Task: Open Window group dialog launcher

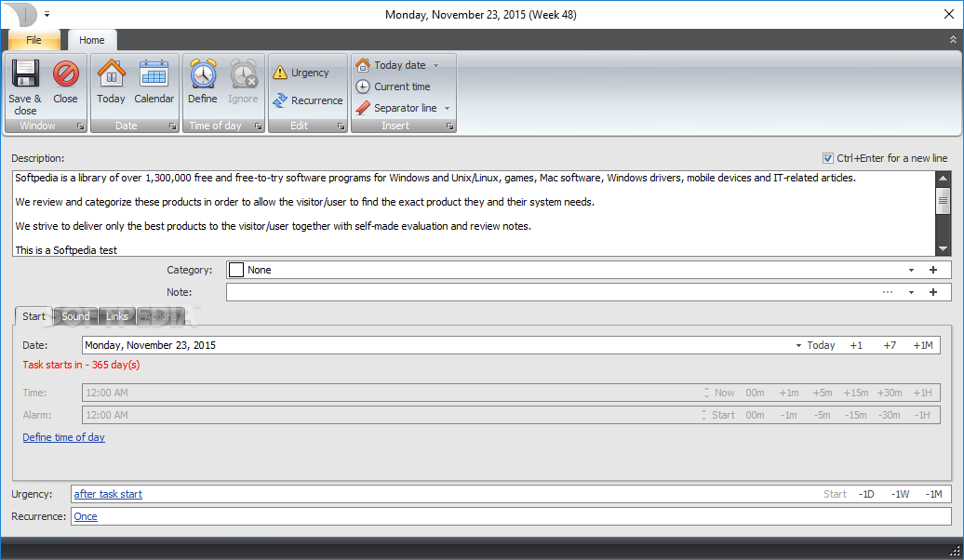Action: point(81,126)
